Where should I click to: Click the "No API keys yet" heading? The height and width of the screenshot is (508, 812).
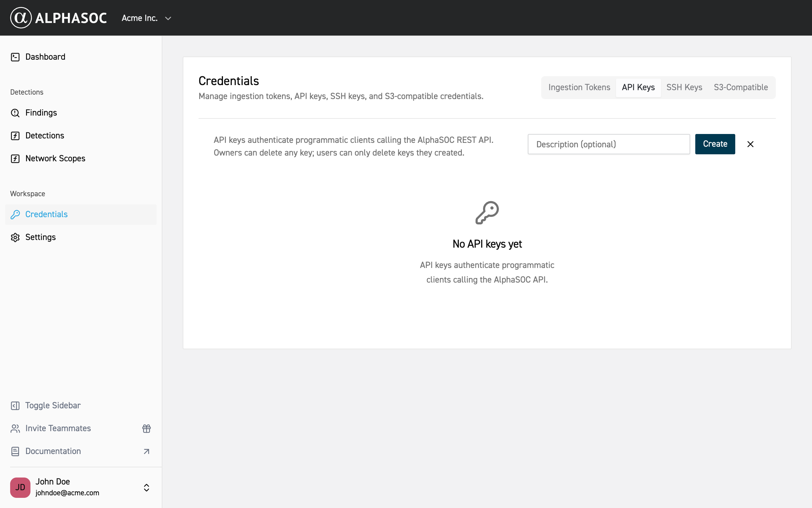pos(487,244)
